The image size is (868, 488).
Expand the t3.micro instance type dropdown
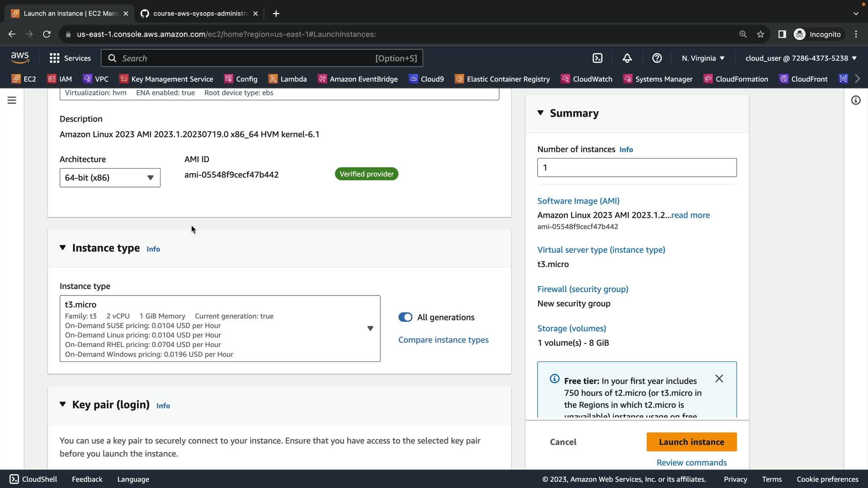point(370,328)
